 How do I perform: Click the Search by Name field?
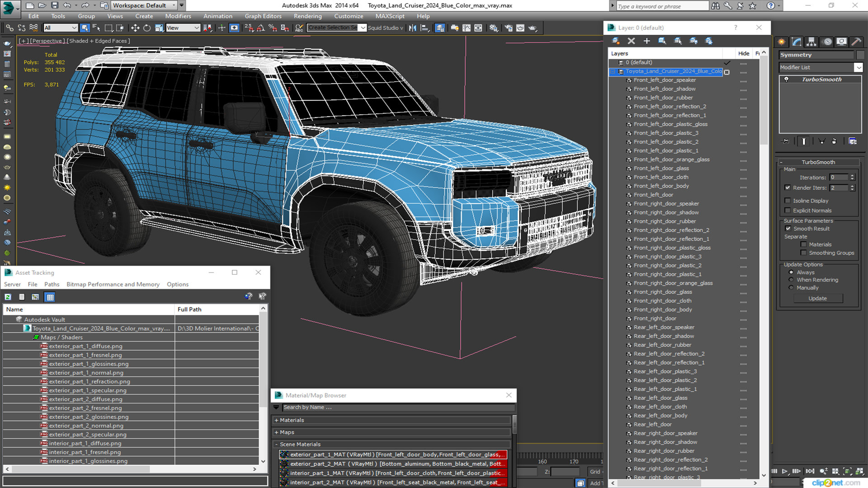pyautogui.click(x=398, y=408)
